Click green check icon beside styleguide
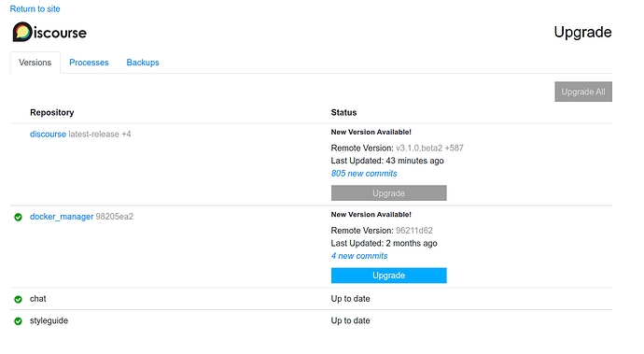The height and width of the screenshot is (354, 644). click(x=18, y=321)
